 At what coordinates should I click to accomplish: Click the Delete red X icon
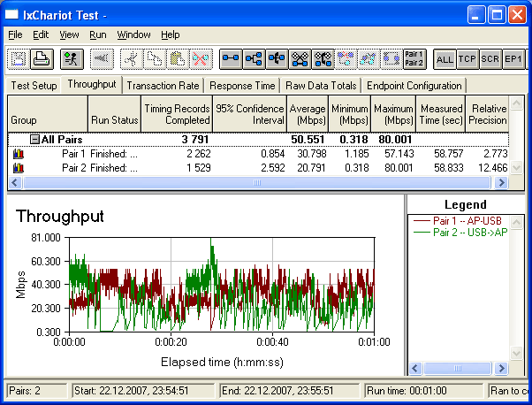(x=201, y=59)
